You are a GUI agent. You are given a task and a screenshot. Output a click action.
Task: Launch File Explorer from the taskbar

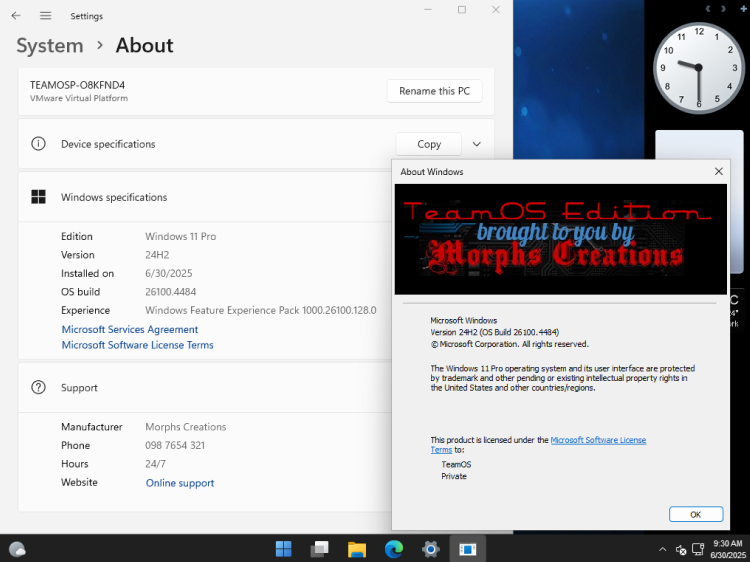click(x=357, y=549)
